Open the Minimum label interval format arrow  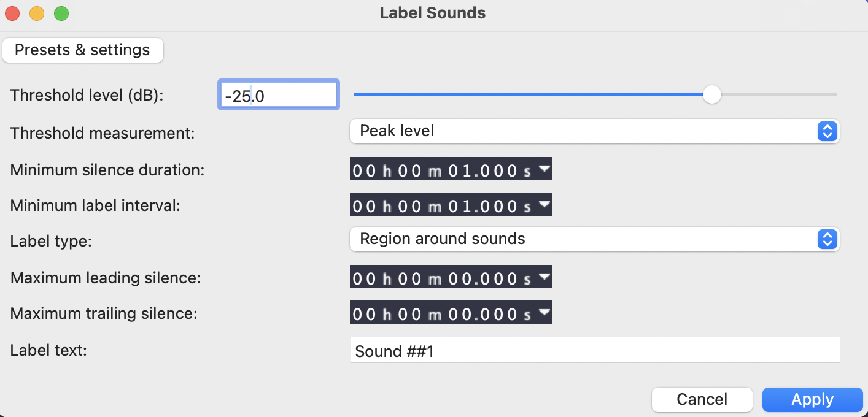coord(544,204)
